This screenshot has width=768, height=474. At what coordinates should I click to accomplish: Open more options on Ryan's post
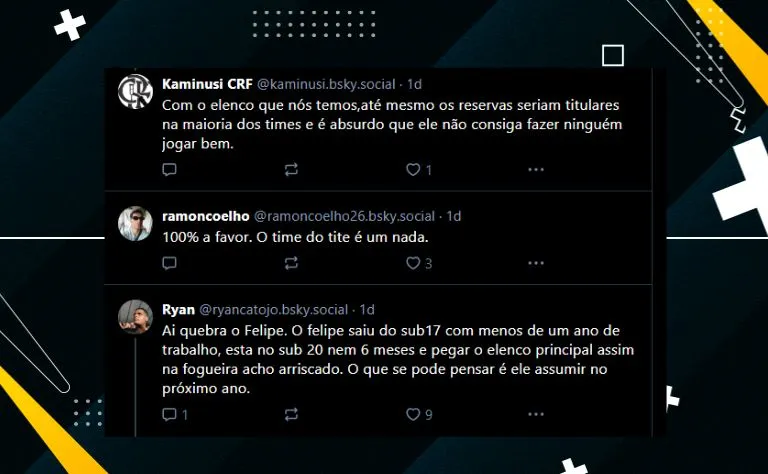536,414
